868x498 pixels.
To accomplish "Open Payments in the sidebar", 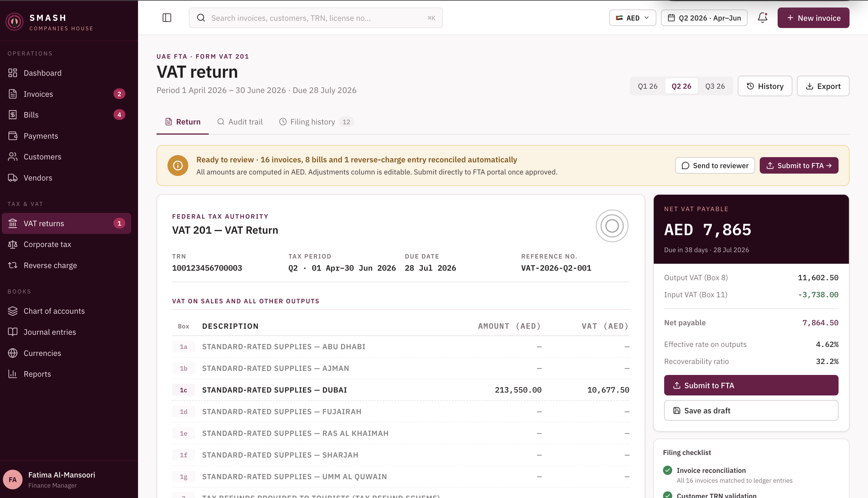I will pyautogui.click(x=66, y=136).
